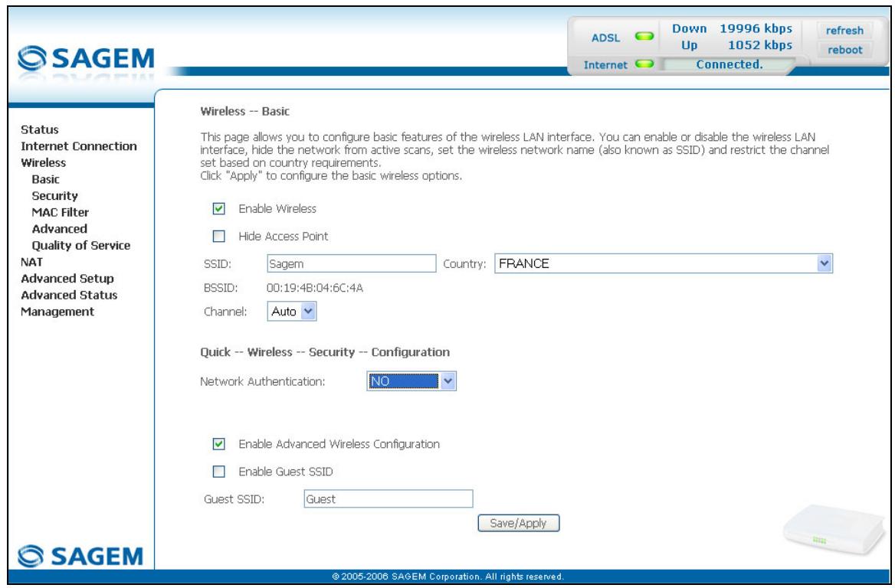Open the Status menu item
The image size is (895, 588).
click(39, 129)
